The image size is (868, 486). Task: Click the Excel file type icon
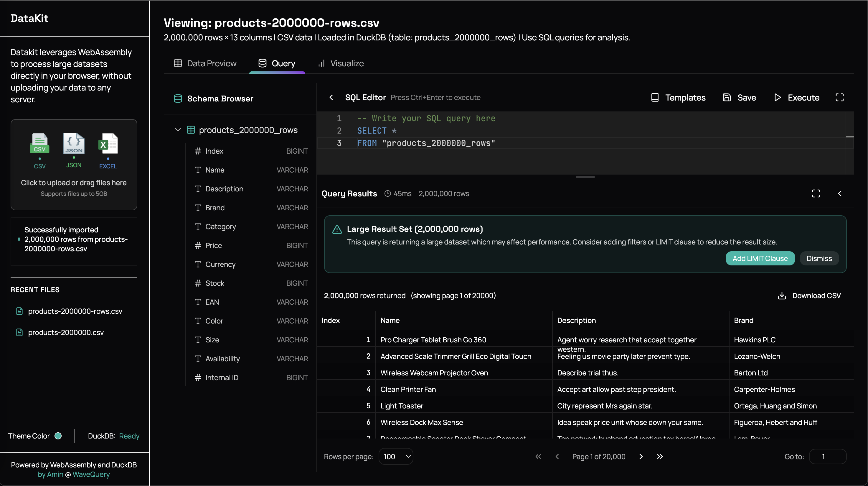pyautogui.click(x=108, y=144)
